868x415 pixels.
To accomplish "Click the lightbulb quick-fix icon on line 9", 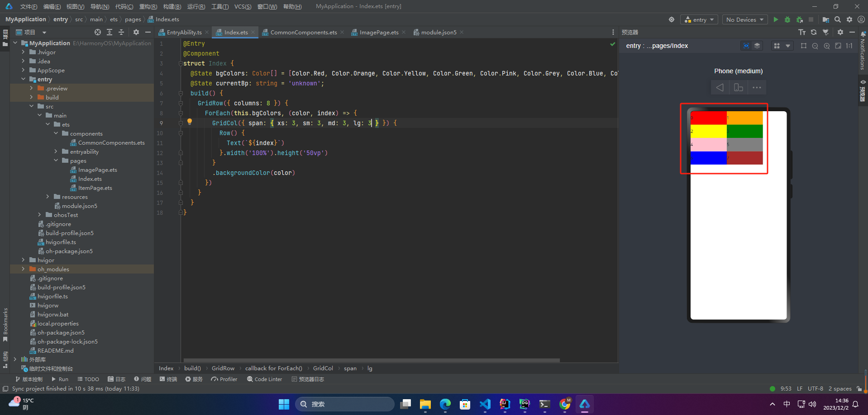I will pos(190,122).
